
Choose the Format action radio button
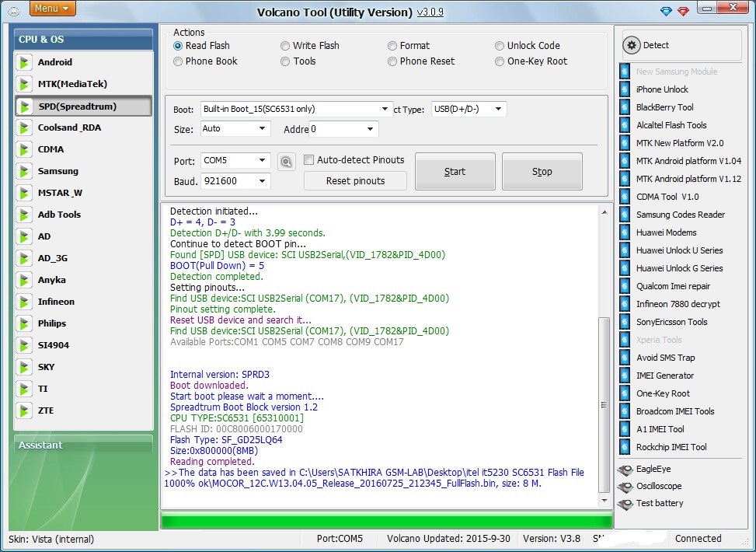pos(392,46)
